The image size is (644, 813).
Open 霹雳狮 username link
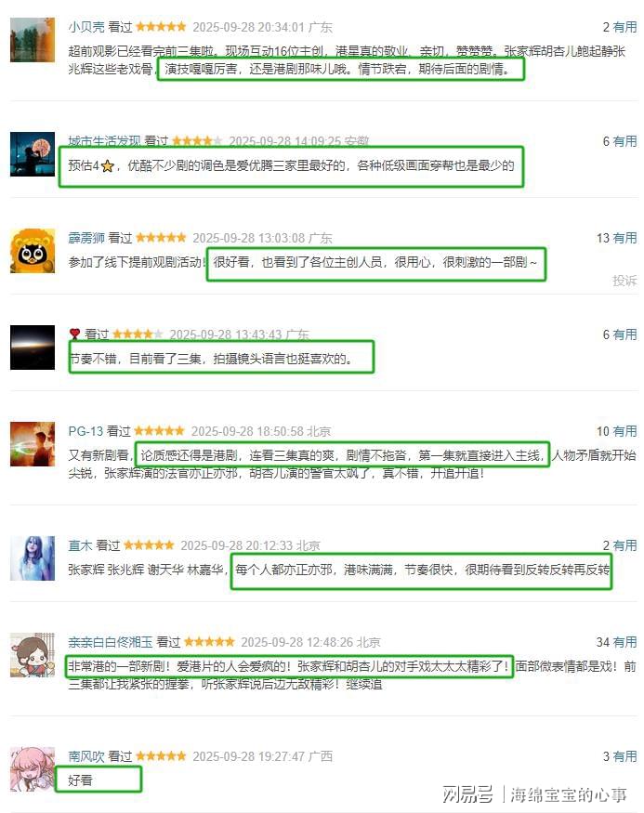tap(86, 238)
